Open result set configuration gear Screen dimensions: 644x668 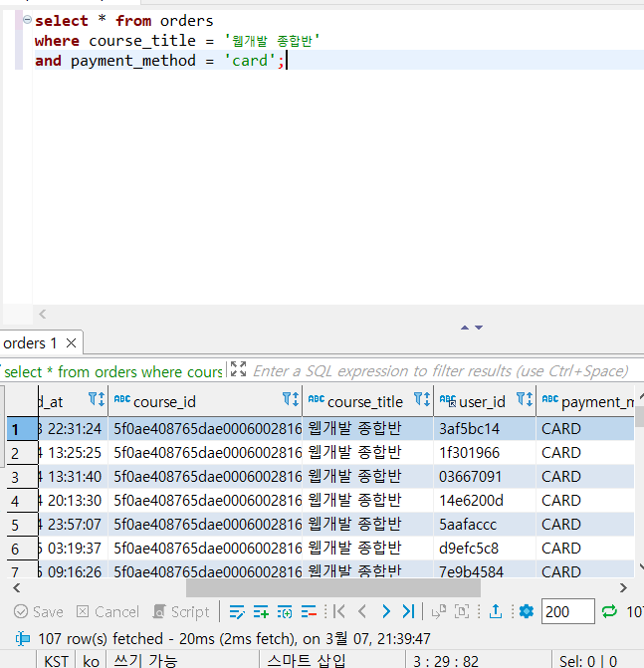(527, 612)
